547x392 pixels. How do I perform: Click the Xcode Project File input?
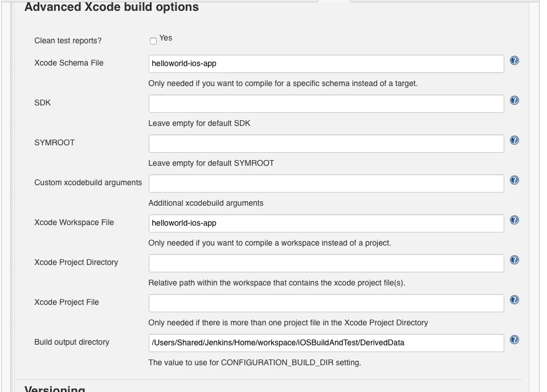pyautogui.click(x=326, y=303)
